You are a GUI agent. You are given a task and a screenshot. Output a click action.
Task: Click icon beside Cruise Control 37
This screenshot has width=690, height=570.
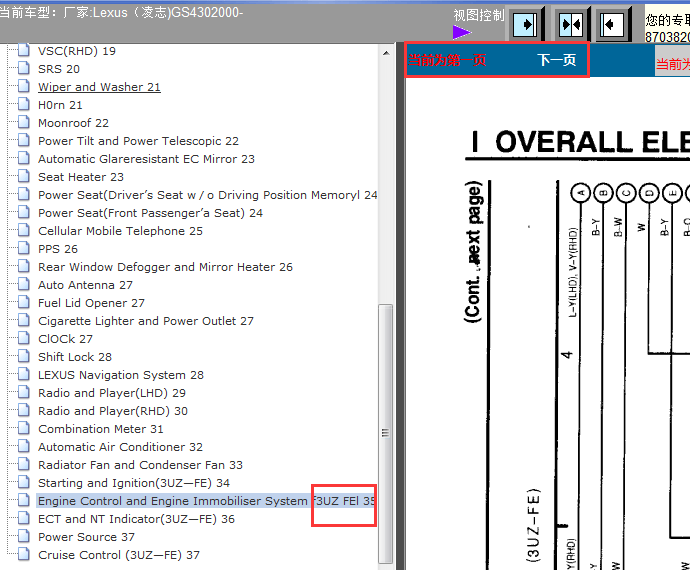[24, 555]
